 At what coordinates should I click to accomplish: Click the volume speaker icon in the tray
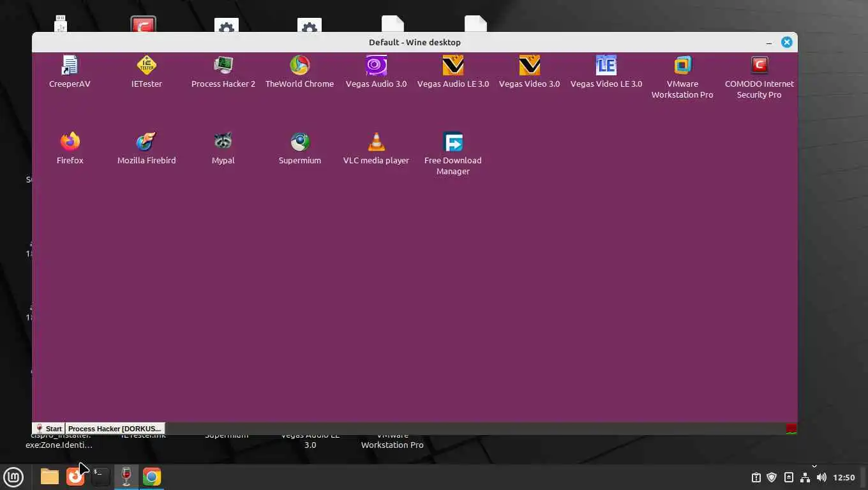pyautogui.click(x=821, y=477)
